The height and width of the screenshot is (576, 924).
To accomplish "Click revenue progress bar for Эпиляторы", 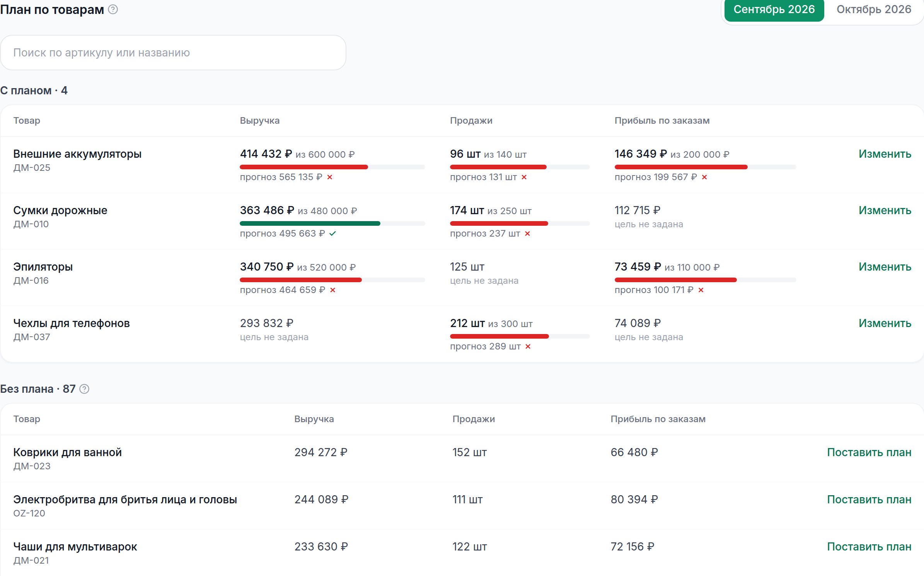I will pyautogui.click(x=332, y=280).
